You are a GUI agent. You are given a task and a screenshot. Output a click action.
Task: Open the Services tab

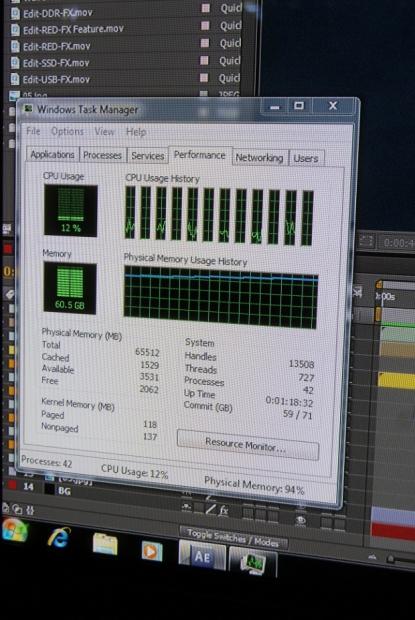147,156
